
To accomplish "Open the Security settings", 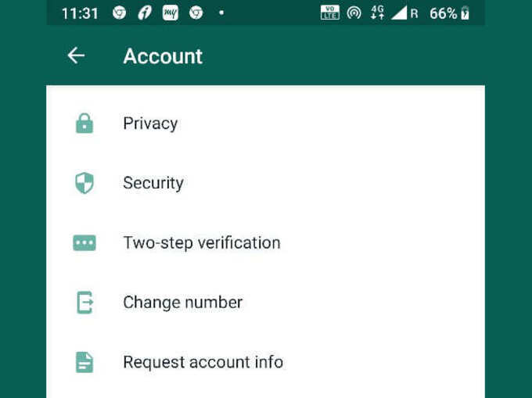I will pyautogui.click(x=265, y=183).
